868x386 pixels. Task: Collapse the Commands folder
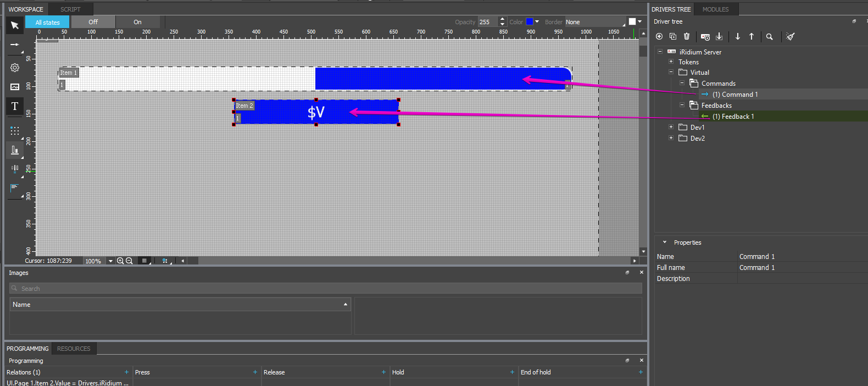point(682,83)
